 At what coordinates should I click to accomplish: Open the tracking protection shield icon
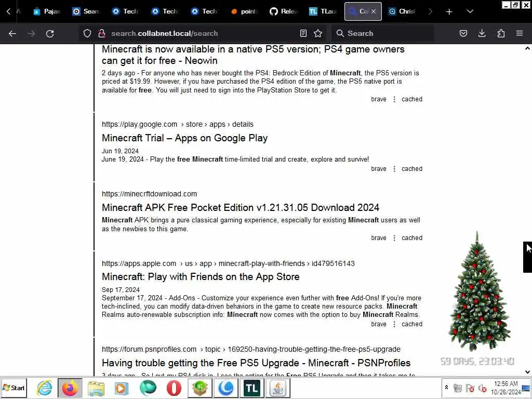[x=87, y=33]
